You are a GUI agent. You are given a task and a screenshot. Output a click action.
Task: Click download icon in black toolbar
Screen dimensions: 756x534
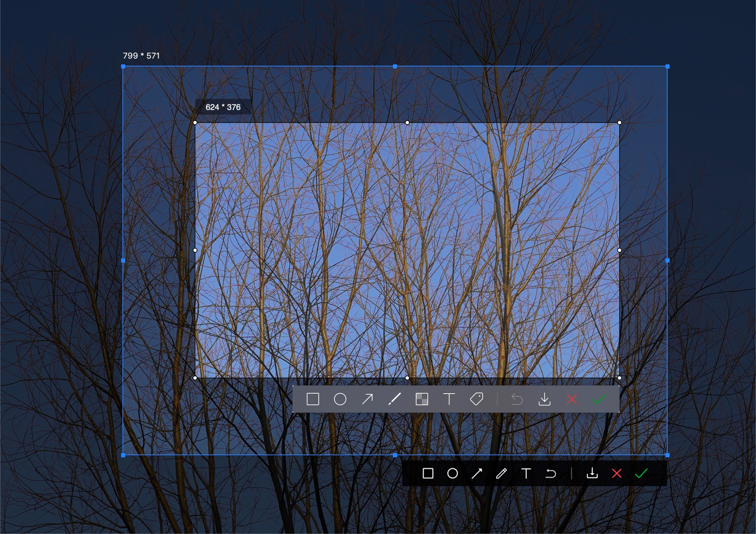coord(592,474)
